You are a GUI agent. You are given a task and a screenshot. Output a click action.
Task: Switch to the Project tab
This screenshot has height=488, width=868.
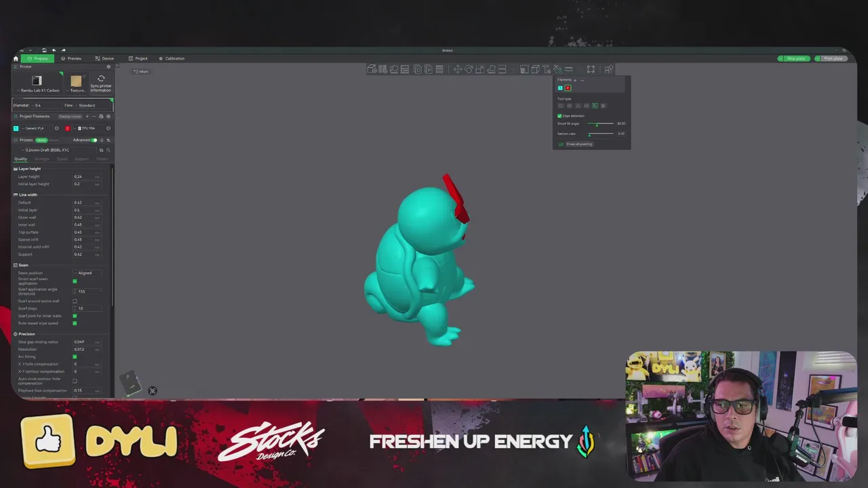coord(138,58)
